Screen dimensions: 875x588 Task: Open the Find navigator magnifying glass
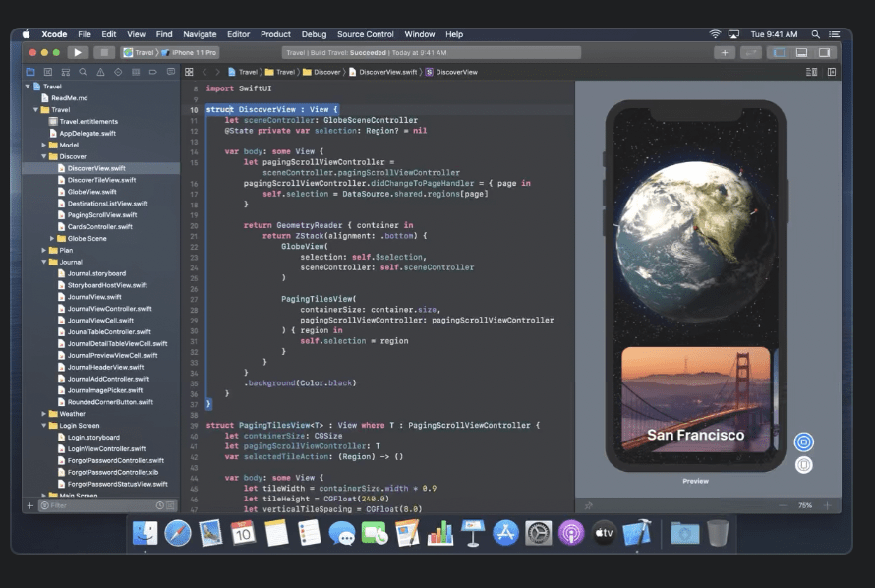coord(82,71)
